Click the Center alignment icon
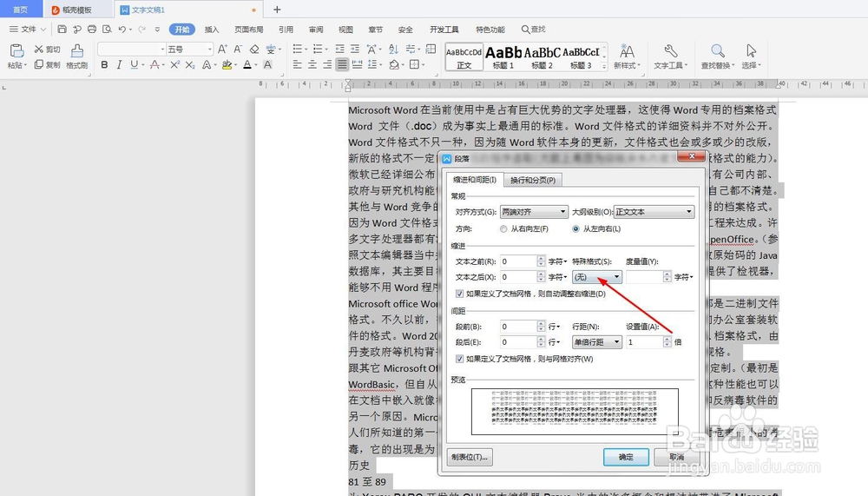The image size is (868, 496). pos(312,65)
